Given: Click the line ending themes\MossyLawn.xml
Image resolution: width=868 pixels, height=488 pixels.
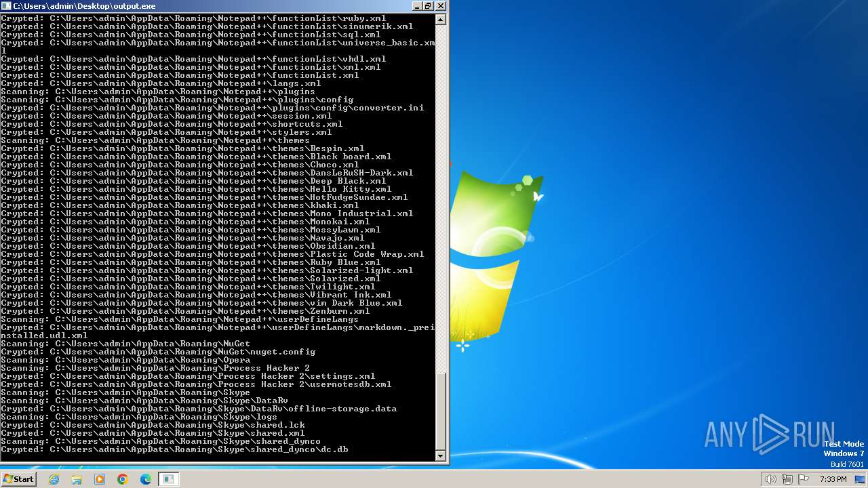Looking at the screenshot, I should (x=191, y=230).
